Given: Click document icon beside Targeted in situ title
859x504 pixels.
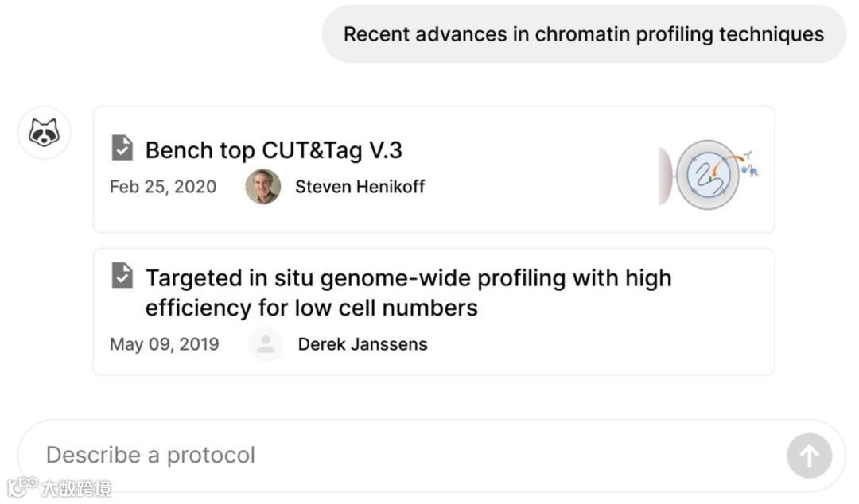Looking at the screenshot, I should point(122,275).
